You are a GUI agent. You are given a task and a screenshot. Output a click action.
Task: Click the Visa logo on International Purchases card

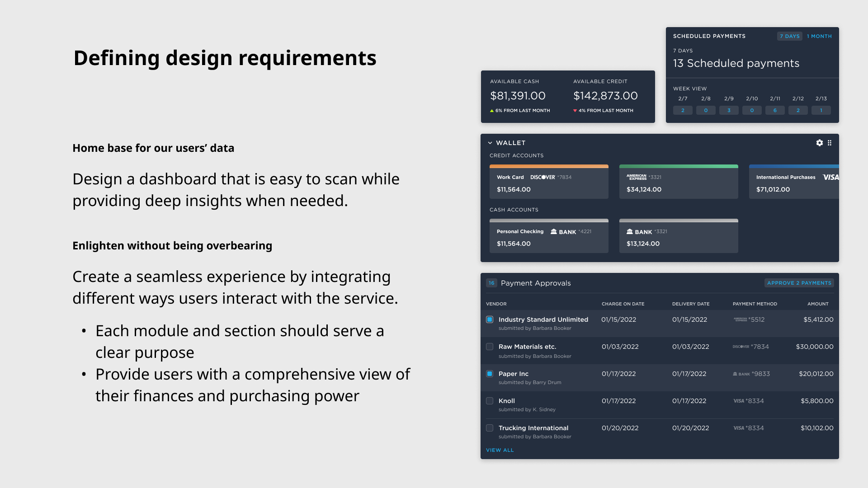click(831, 177)
